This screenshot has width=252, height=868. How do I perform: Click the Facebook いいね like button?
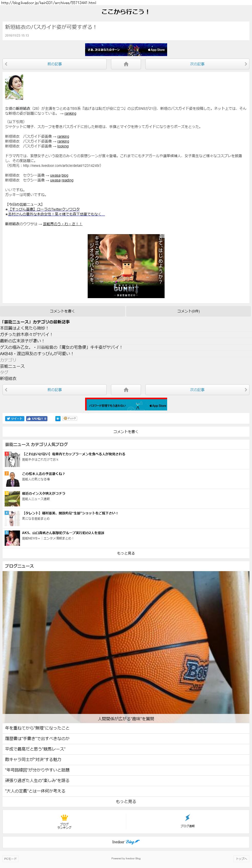click(x=37, y=418)
